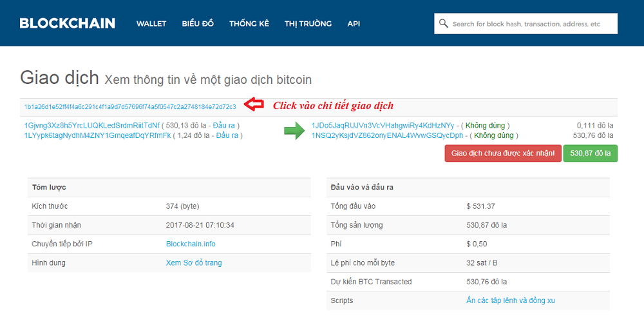Open the API navigation item
Screen dimensions: 644x323
tap(354, 24)
